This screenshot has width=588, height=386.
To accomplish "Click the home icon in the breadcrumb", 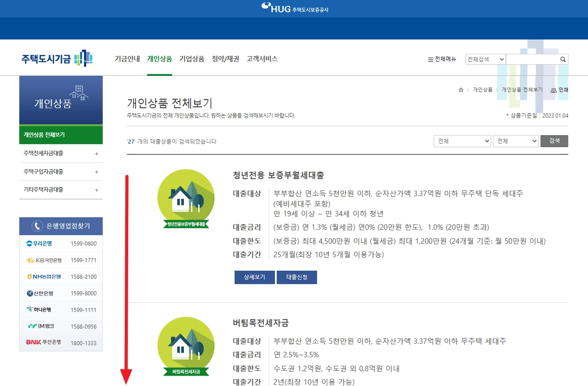I will point(460,90).
